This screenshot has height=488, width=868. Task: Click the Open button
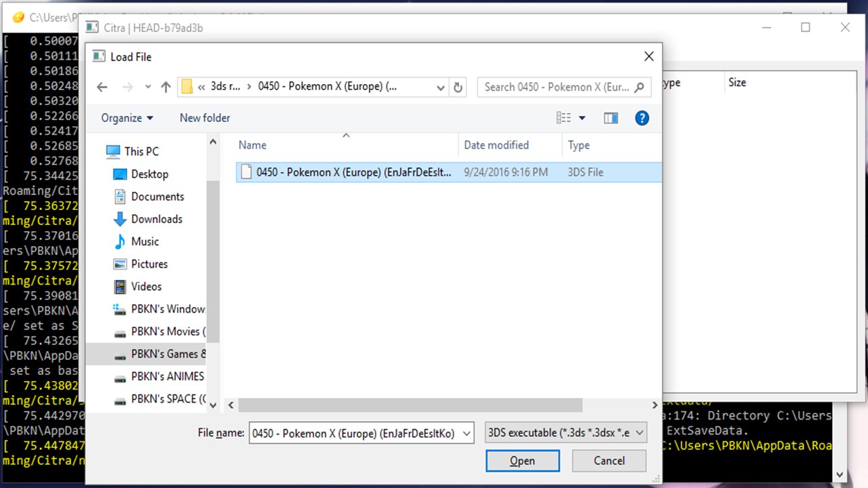[522, 461]
